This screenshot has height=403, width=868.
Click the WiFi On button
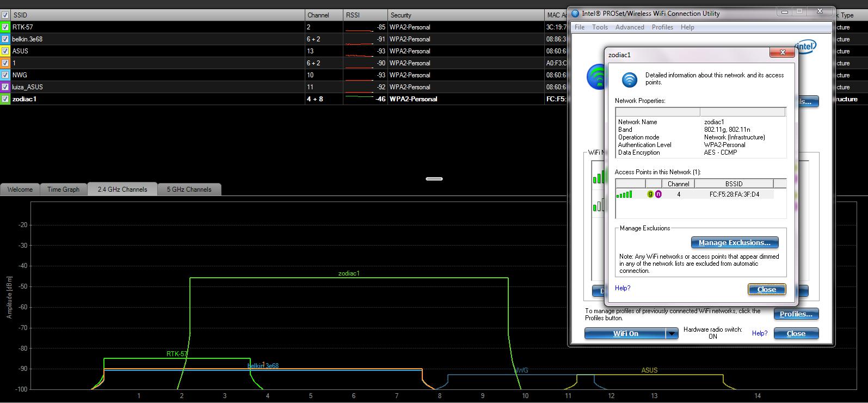626,334
